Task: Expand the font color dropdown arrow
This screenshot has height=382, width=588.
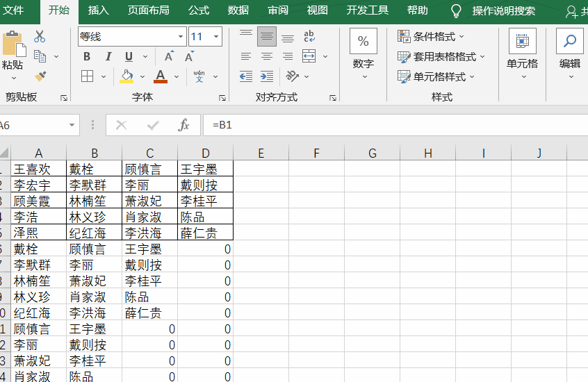Action: 177,76
